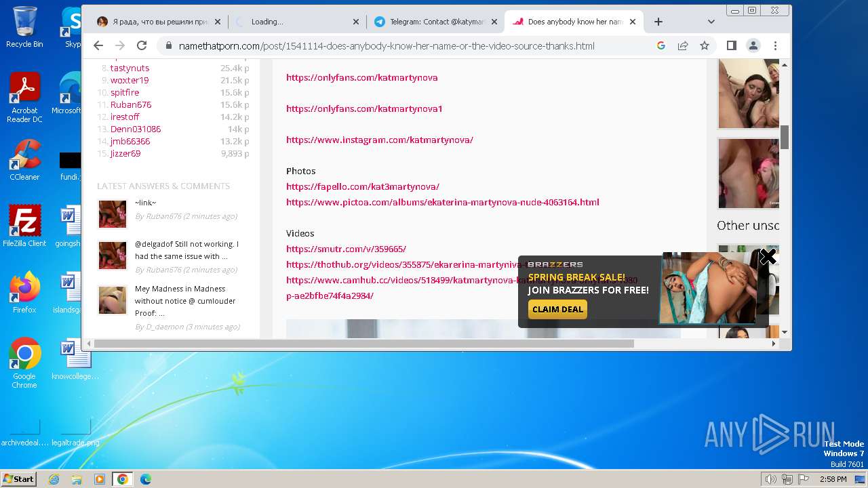Open user profile irestoff
This screenshot has height=488, width=868.
click(125, 117)
